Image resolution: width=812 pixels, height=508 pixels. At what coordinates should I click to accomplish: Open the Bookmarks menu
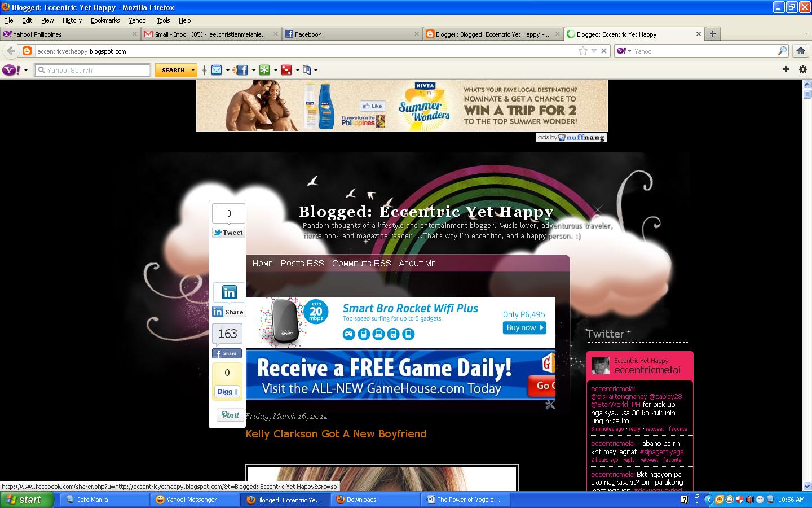[105, 20]
